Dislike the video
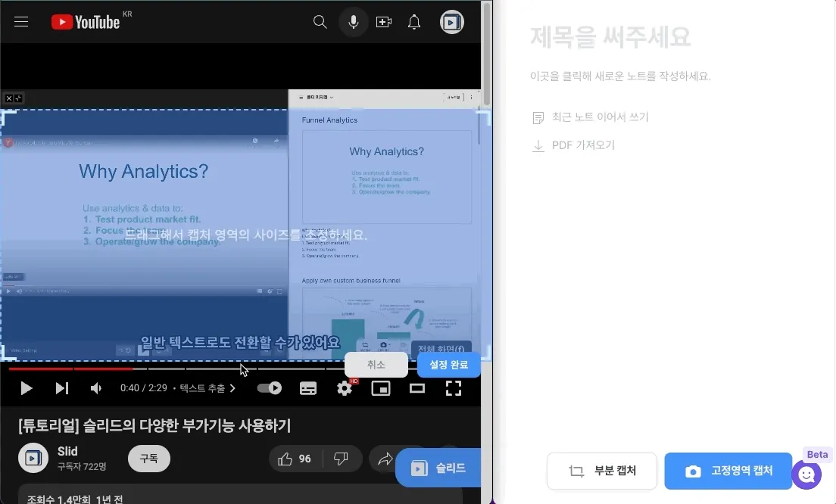The height and width of the screenshot is (504, 836). 341,459
